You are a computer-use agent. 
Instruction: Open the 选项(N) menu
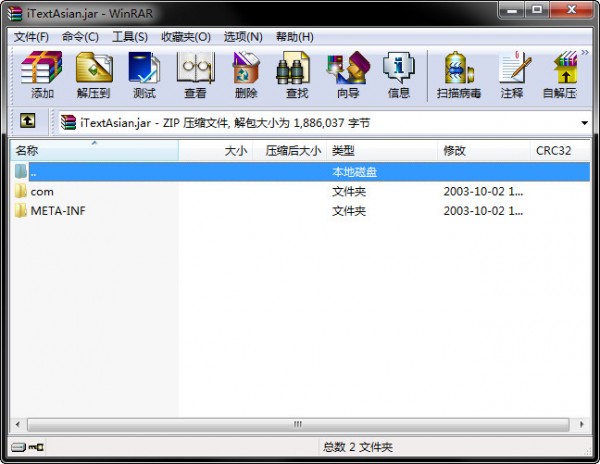[x=243, y=37]
